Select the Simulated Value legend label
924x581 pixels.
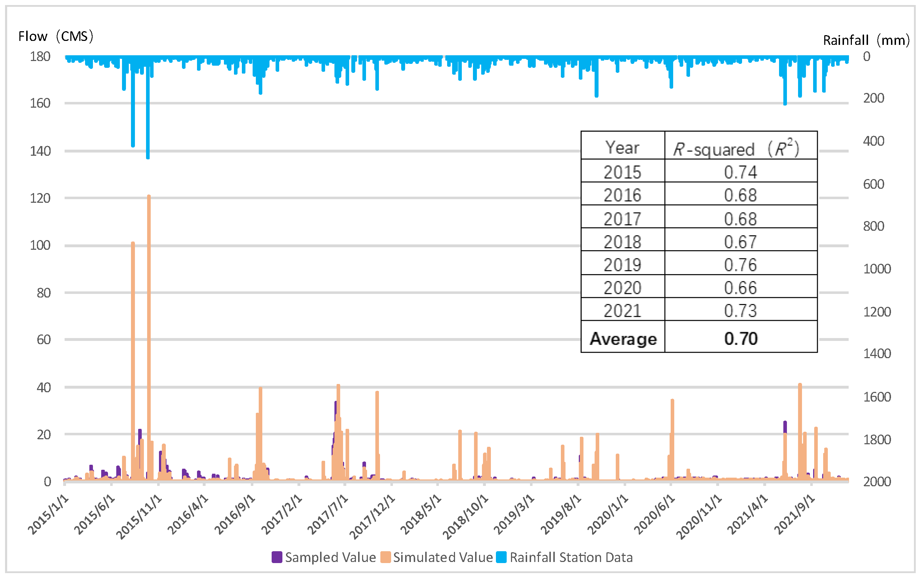pyautogui.click(x=443, y=557)
